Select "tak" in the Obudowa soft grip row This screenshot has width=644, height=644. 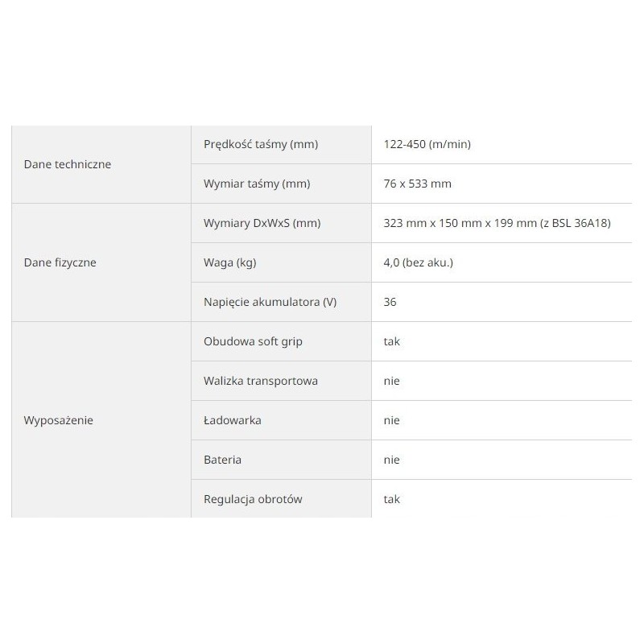[x=392, y=341]
